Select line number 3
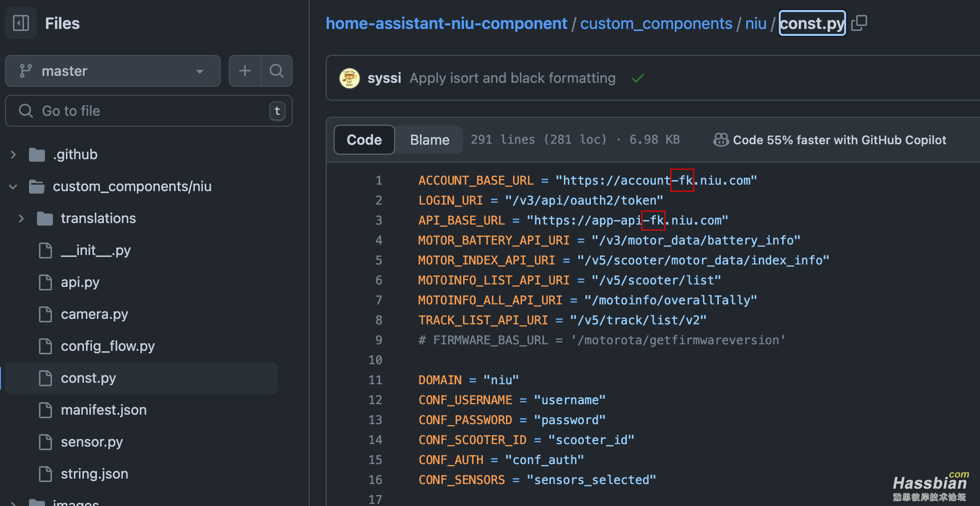980x506 pixels. pos(379,221)
